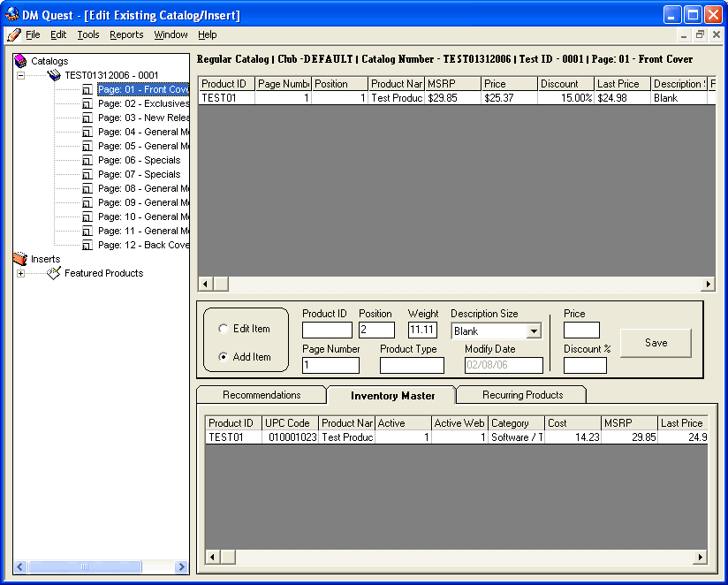Viewport: 728px width, 585px height.
Task: Click the Category column header in inventory grid
Action: pos(516,423)
